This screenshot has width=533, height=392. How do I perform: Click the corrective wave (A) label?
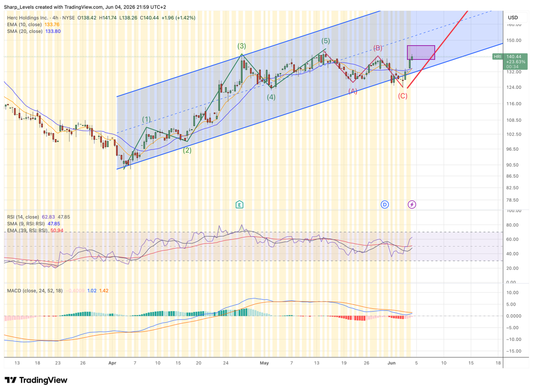[353, 91]
